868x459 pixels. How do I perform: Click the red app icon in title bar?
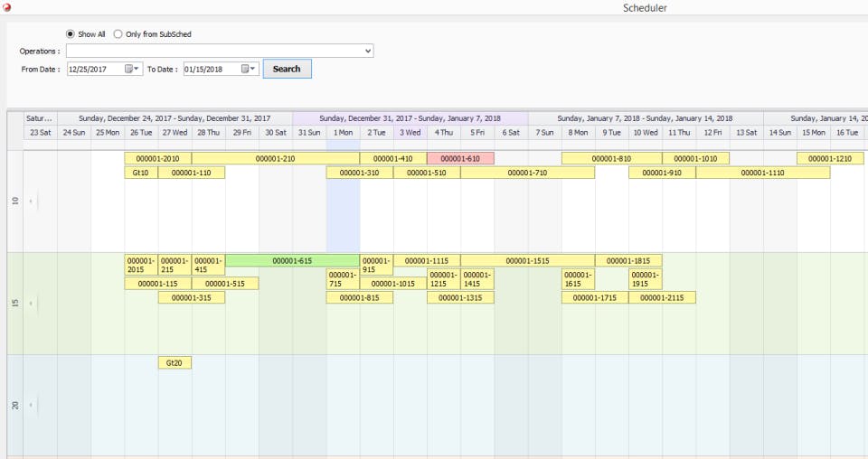(6, 7)
